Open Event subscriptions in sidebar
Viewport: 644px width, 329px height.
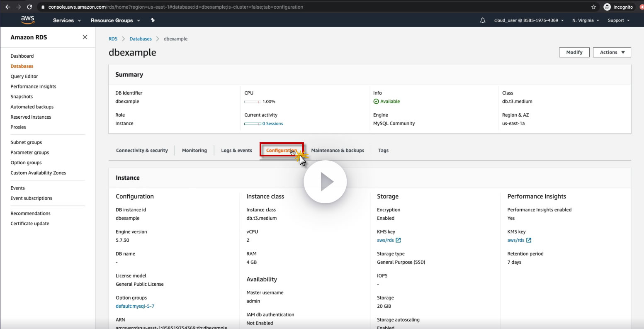[31, 198]
